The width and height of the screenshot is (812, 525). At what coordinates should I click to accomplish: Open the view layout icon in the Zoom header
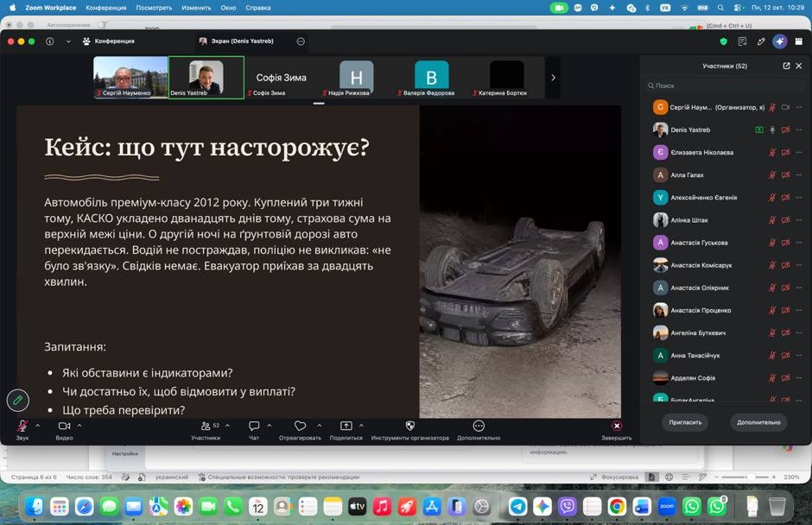tap(799, 41)
